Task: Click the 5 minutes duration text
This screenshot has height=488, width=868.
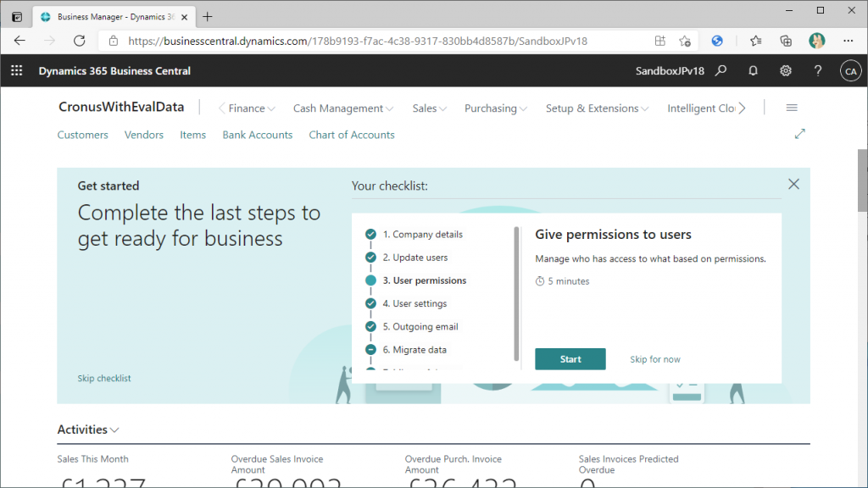Action: pyautogui.click(x=569, y=281)
